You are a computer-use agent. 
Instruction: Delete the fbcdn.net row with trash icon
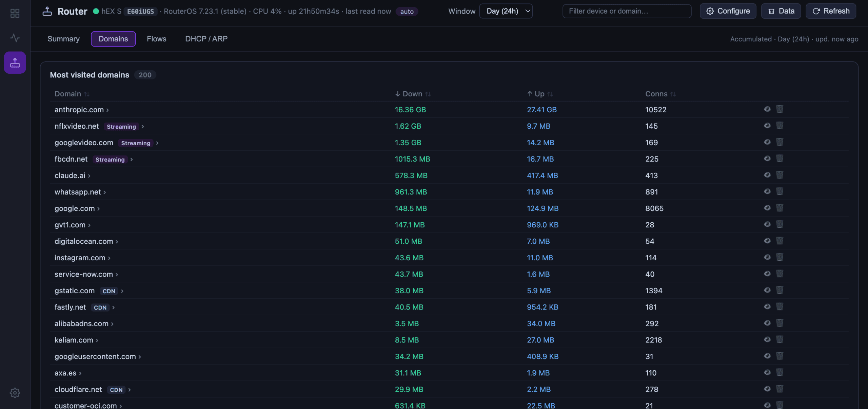[780, 159]
